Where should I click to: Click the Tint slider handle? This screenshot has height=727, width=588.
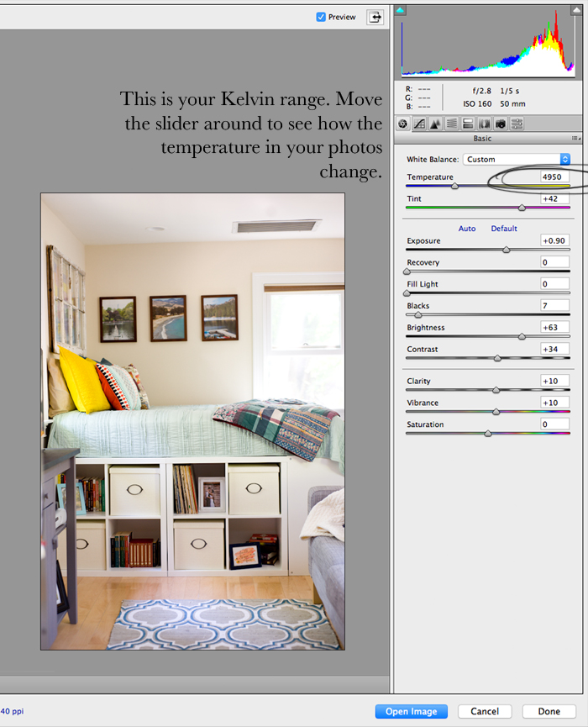click(522, 208)
